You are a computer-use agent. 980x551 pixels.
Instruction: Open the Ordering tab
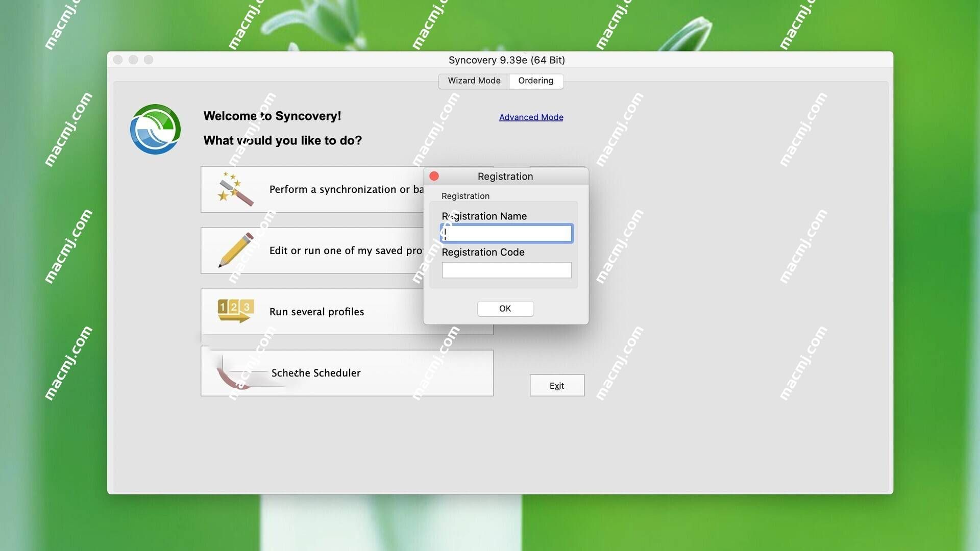click(x=536, y=81)
